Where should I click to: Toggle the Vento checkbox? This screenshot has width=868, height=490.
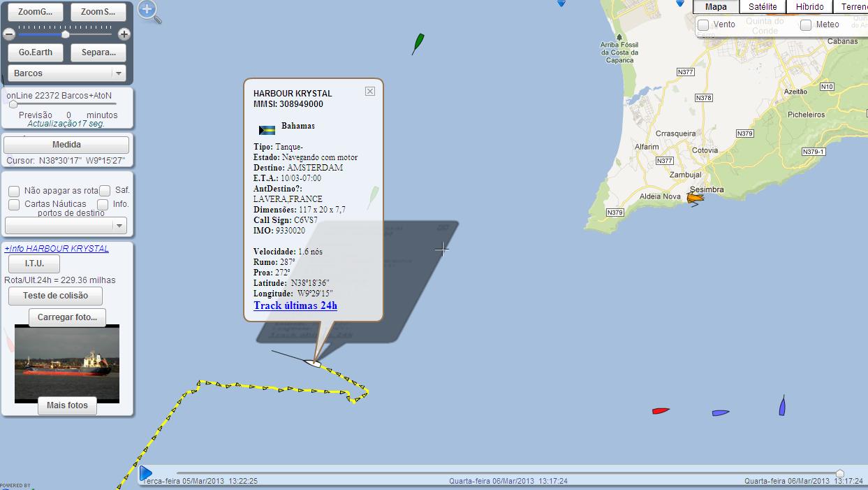tap(703, 24)
